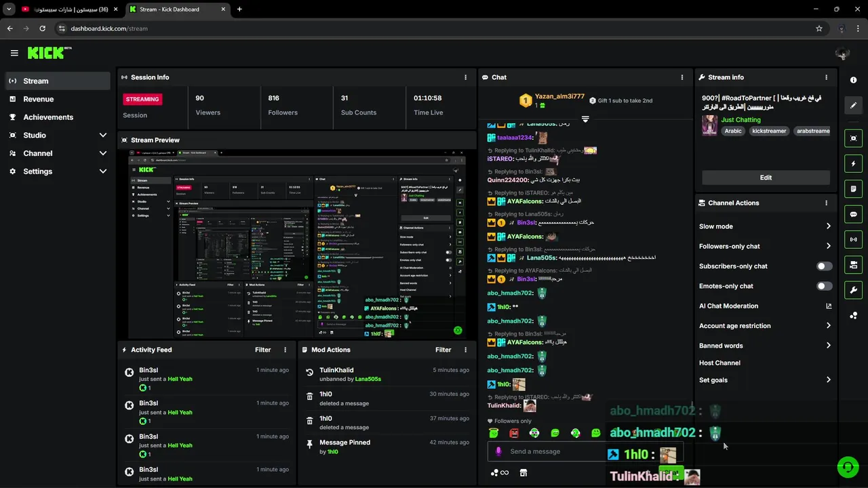Open Chat panel three-dot menu
This screenshot has height=488, width=868.
(x=682, y=77)
